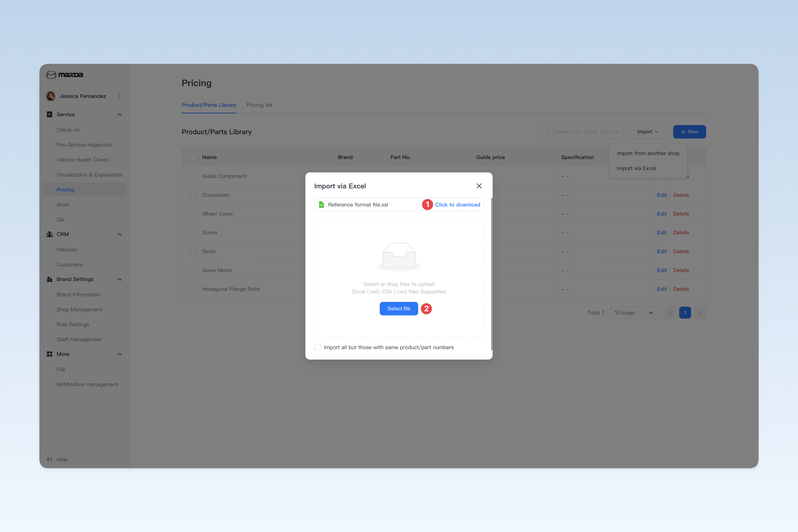
Task: Collapse the CRM section chevron
Action: click(x=119, y=234)
